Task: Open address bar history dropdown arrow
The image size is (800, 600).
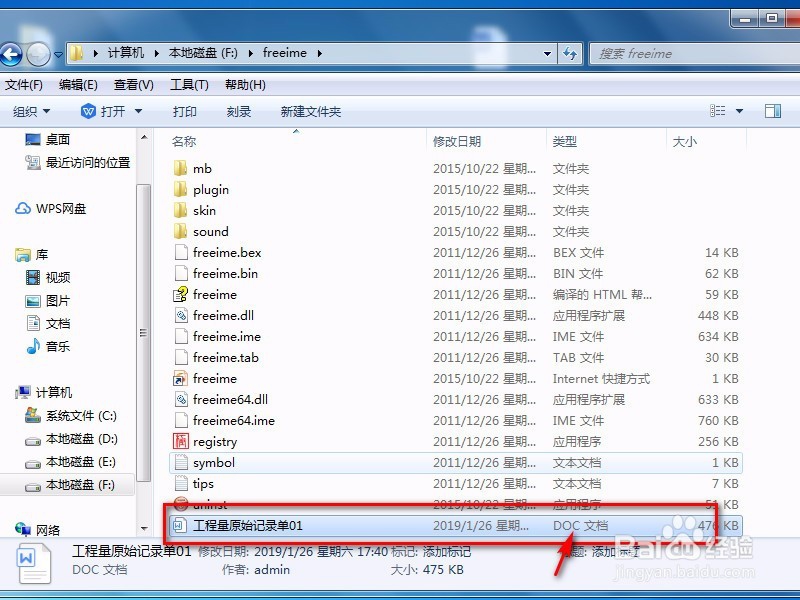Action: pos(547,53)
